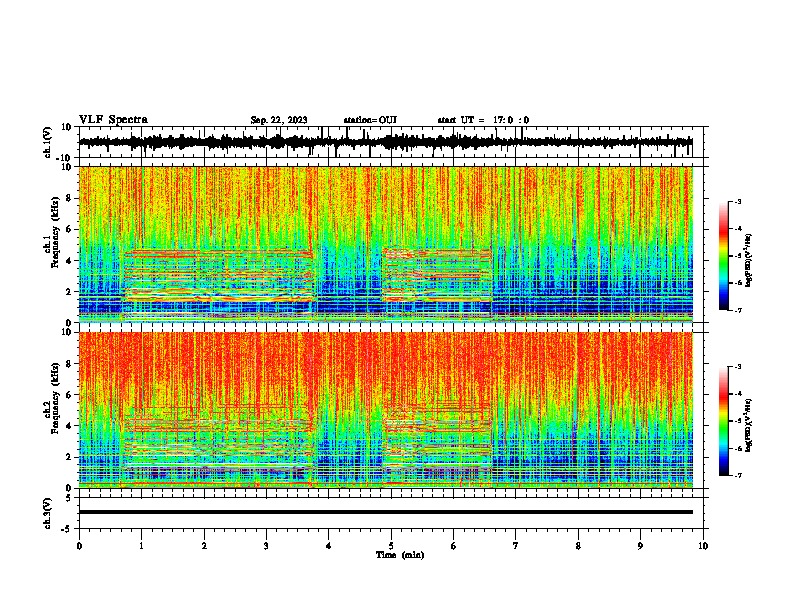Click time axis tick label "4"
Screen dimensions: 792x612
click(329, 546)
